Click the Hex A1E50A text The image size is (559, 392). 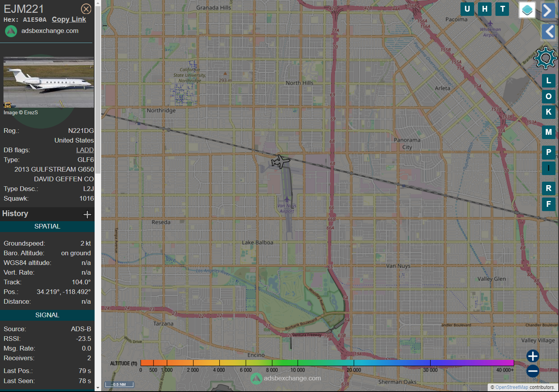[25, 20]
